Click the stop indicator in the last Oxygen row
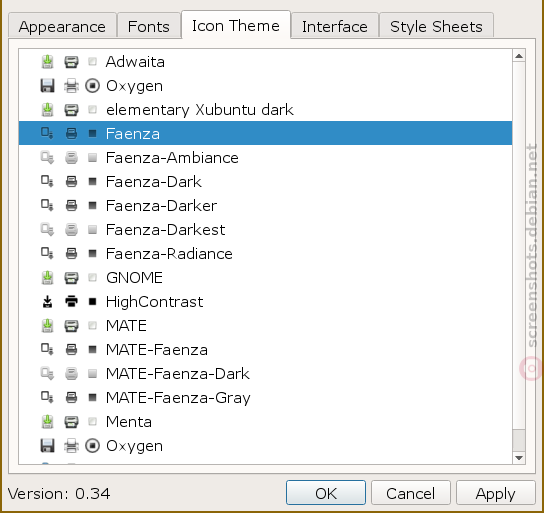The height and width of the screenshot is (513, 544). click(92, 446)
